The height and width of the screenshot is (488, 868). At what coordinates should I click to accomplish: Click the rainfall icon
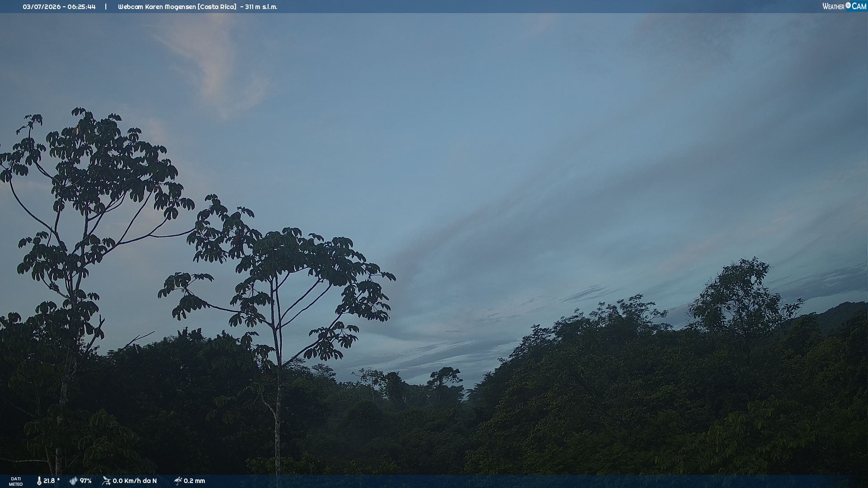tap(178, 481)
